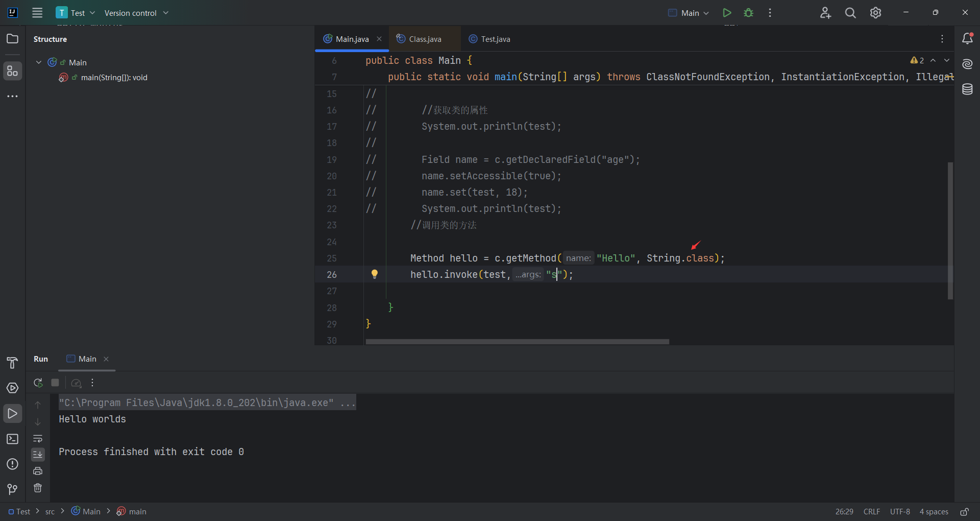Toggle file read-only lock in status bar

tap(964, 512)
